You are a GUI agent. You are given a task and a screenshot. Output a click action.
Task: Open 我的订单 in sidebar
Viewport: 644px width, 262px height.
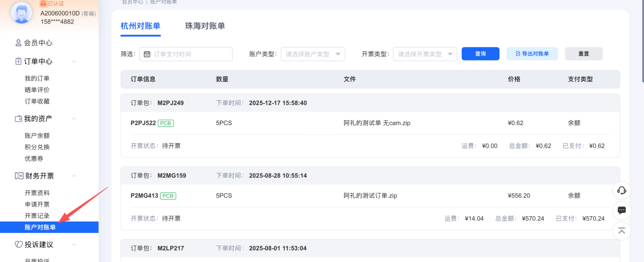(37, 78)
